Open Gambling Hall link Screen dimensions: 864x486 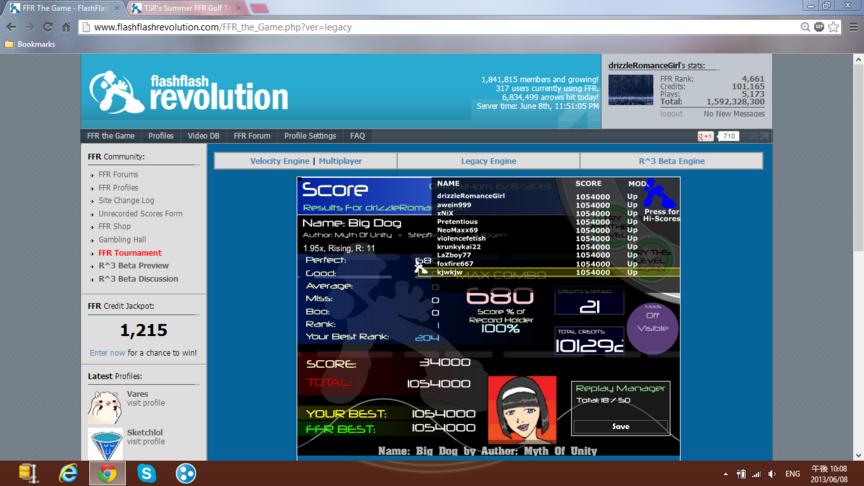coord(122,240)
